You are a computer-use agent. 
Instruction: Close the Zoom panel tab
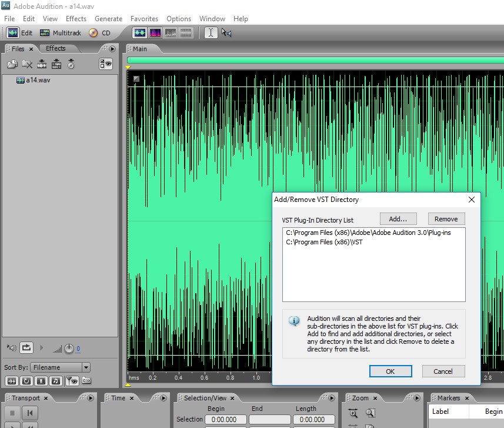(375, 399)
